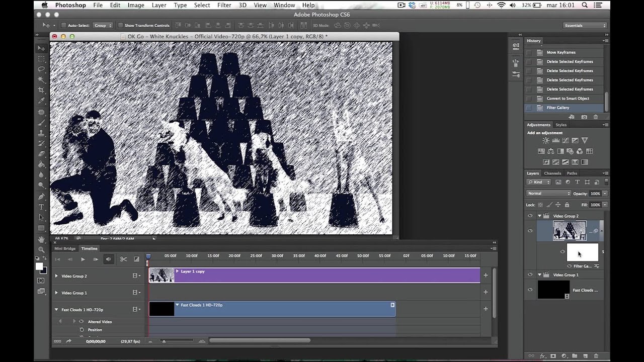The width and height of the screenshot is (644, 362).
Task: Open the Layer menu
Action: (x=159, y=5)
